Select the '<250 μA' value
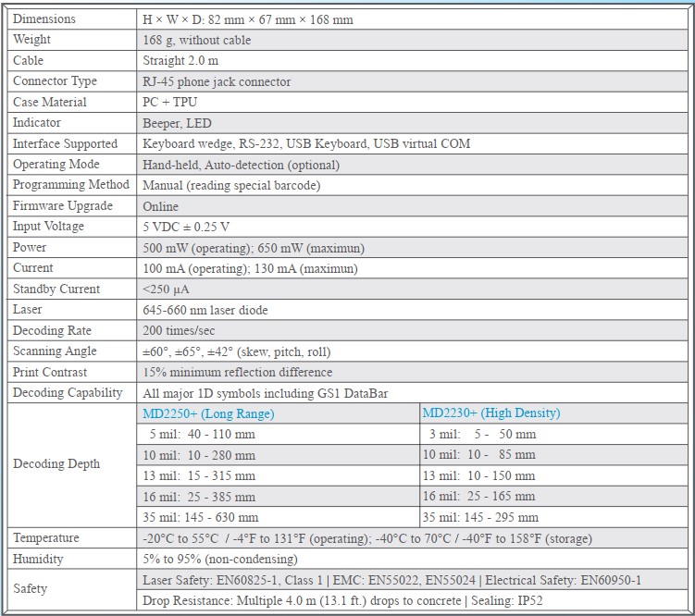The width and height of the screenshot is (695, 616). [166, 290]
